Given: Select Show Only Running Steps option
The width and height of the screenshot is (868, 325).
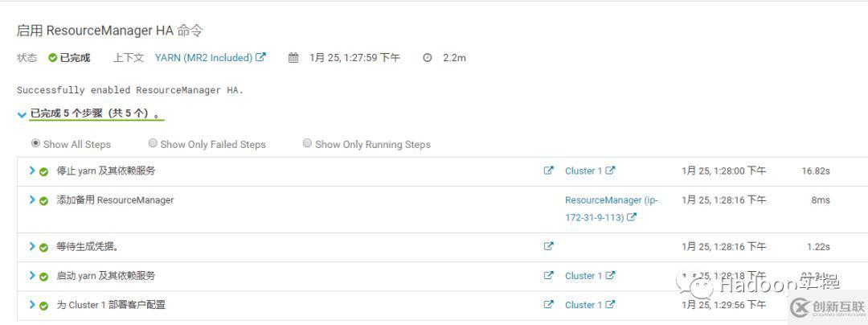Looking at the screenshot, I should point(307,144).
